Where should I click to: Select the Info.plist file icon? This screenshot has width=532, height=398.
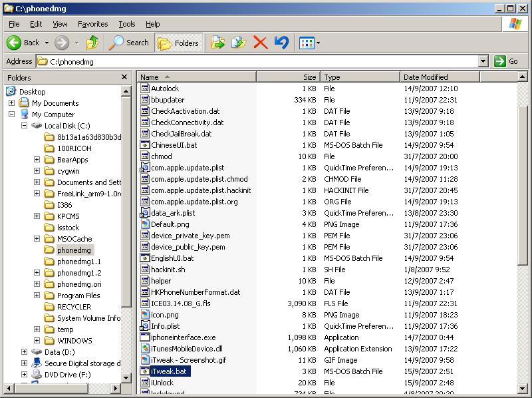[x=145, y=326]
